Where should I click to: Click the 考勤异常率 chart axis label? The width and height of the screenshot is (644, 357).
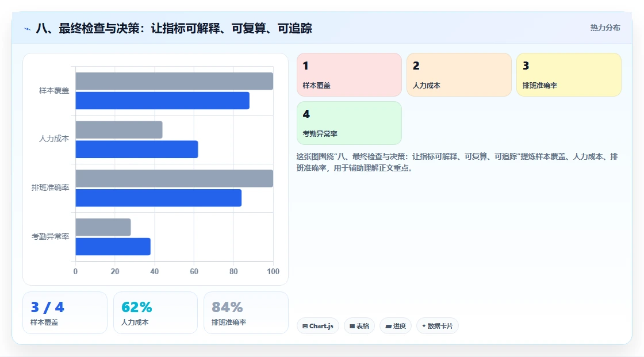coord(50,236)
